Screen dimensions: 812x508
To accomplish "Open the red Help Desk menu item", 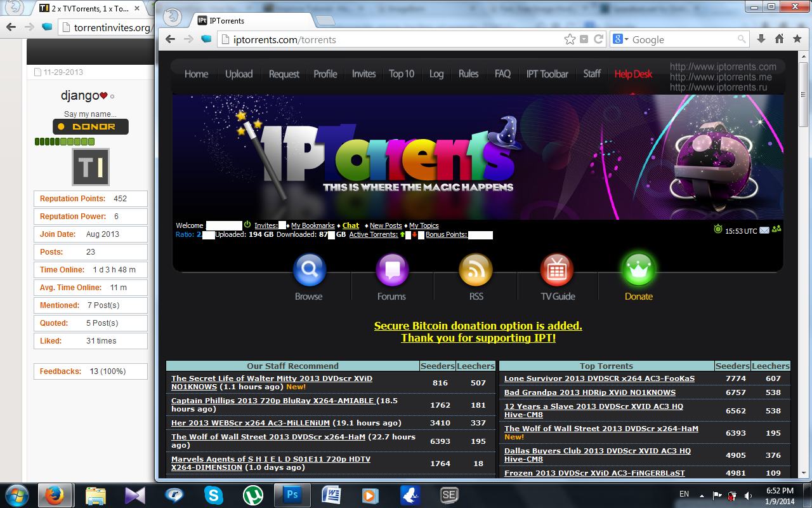I will pyautogui.click(x=633, y=74).
